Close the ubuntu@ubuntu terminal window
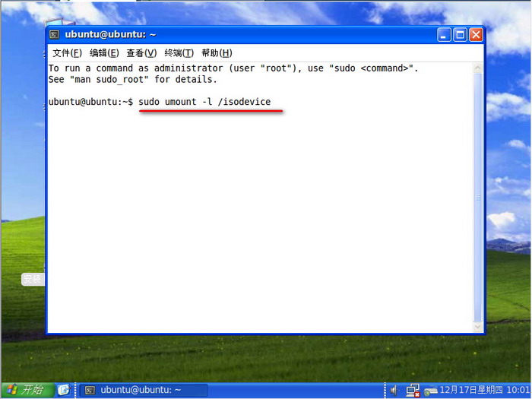532x399 pixels. [476, 35]
